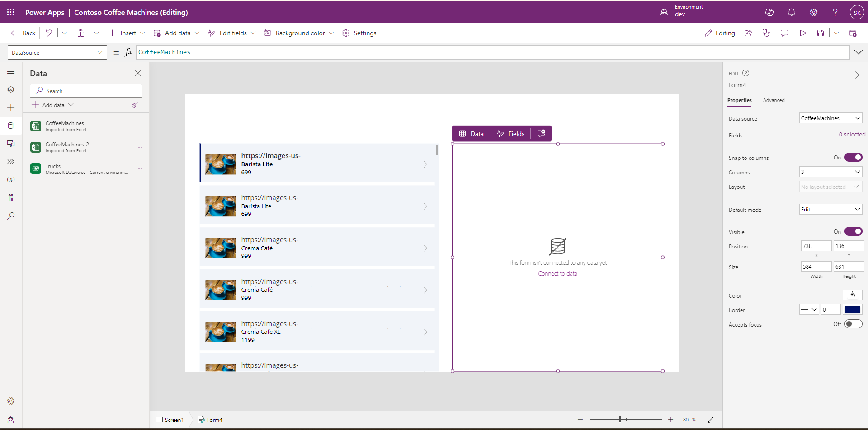Open the Search icon in left rail
The width and height of the screenshot is (868, 430).
pyautogui.click(x=11, y=216)
